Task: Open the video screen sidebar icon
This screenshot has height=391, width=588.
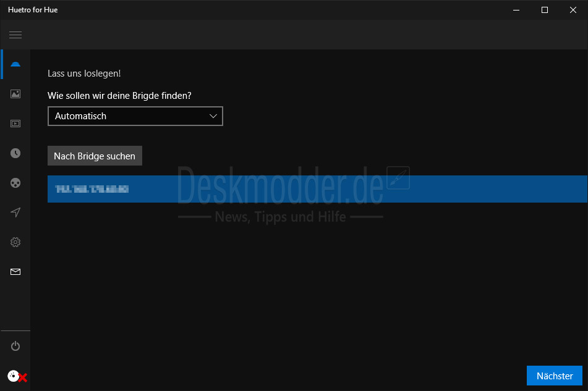Action: [x=15, y=124]
